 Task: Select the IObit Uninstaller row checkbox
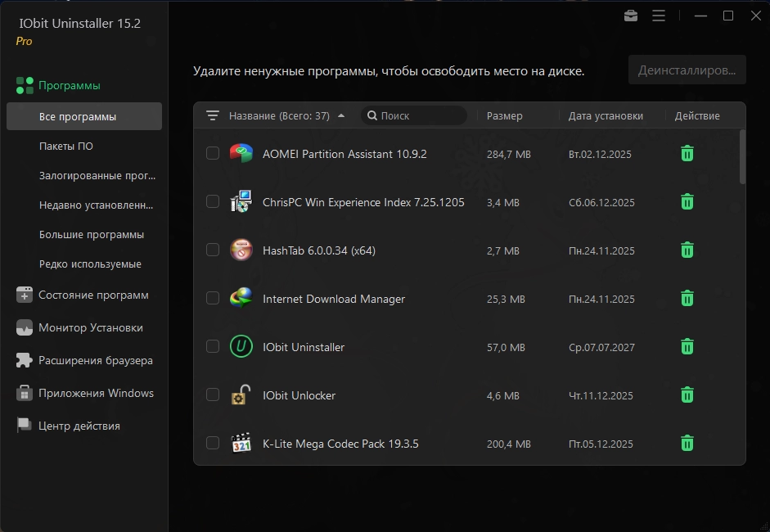tap(213, 347)
